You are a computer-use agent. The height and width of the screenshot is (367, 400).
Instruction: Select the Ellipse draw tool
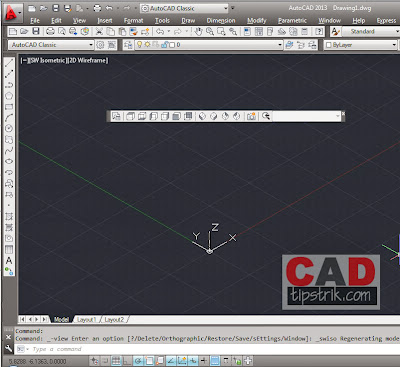[9, 161]
